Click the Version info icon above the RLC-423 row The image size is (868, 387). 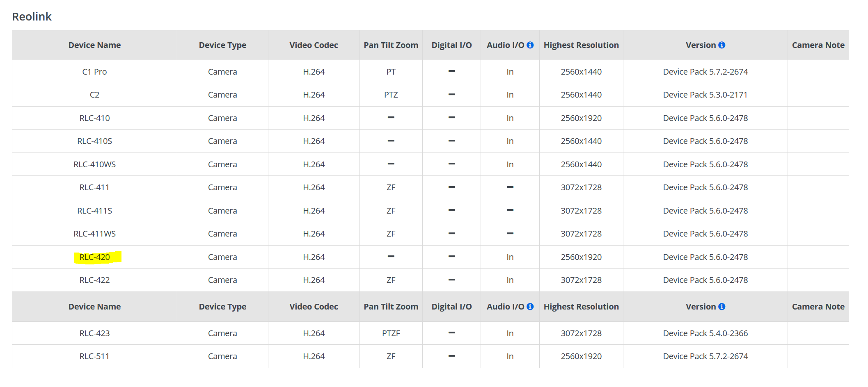pyautogui.click(x=721, y=307)
